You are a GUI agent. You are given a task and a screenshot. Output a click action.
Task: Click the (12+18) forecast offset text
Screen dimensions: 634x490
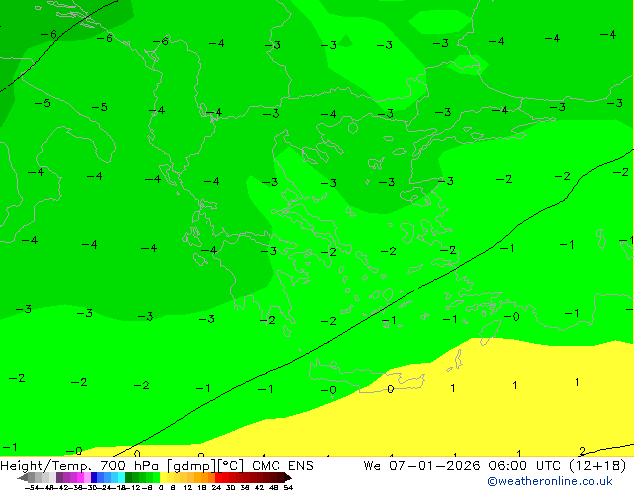click(597, 466)
